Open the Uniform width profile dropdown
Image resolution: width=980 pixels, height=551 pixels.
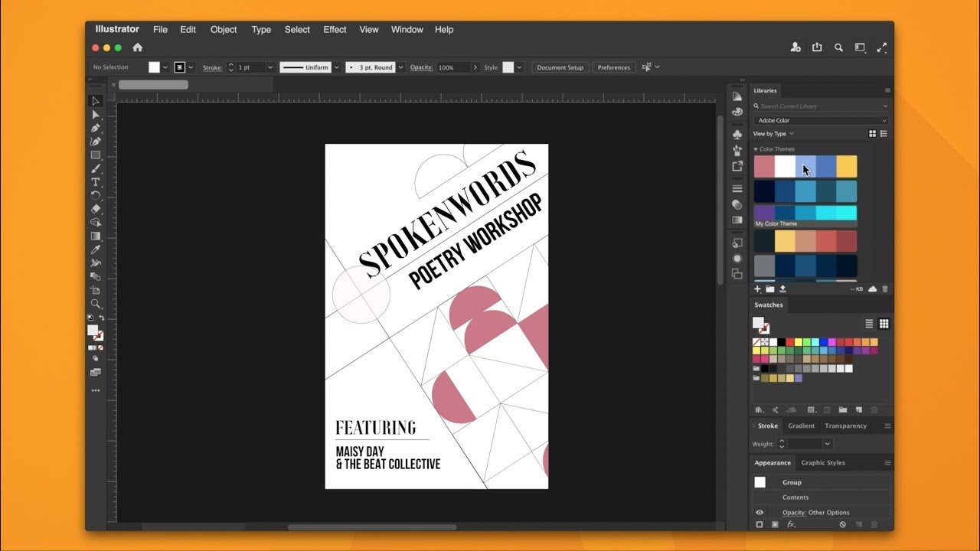[x=336, y=67]
